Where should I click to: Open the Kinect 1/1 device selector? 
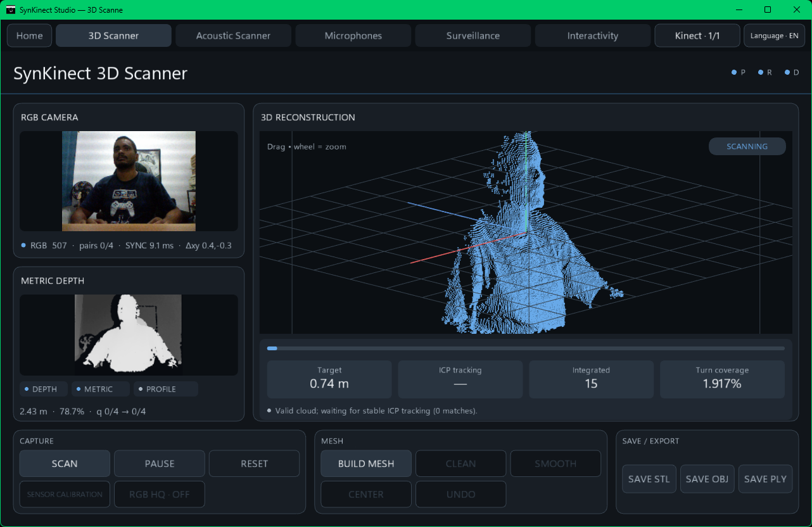click(697, 35)
